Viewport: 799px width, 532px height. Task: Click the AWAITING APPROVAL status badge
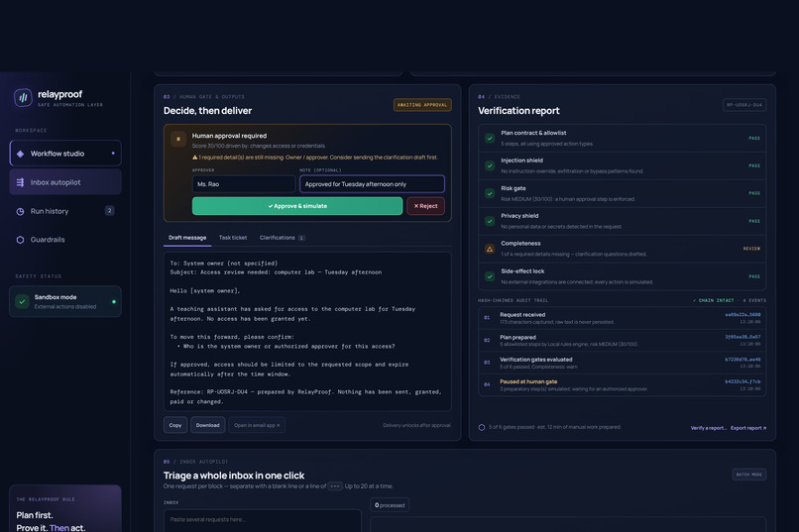click(x=422, y=105)
